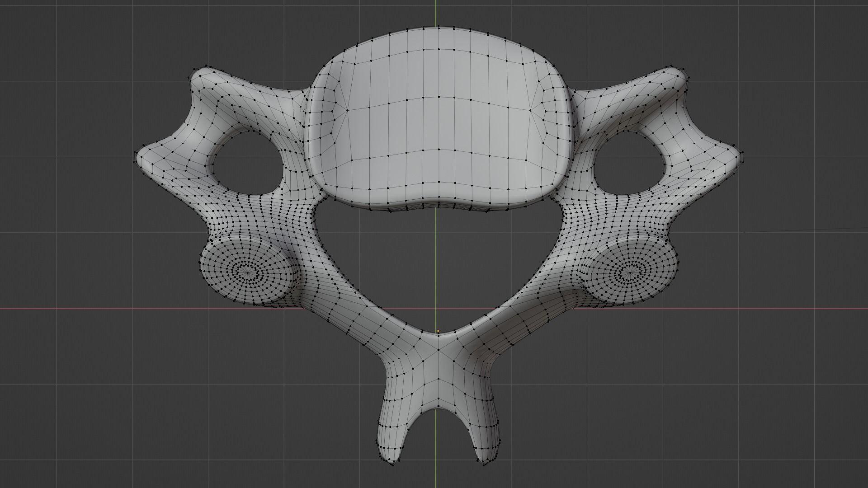Click the notch between the bifid spinous prongs

click(x=437, y=410)
